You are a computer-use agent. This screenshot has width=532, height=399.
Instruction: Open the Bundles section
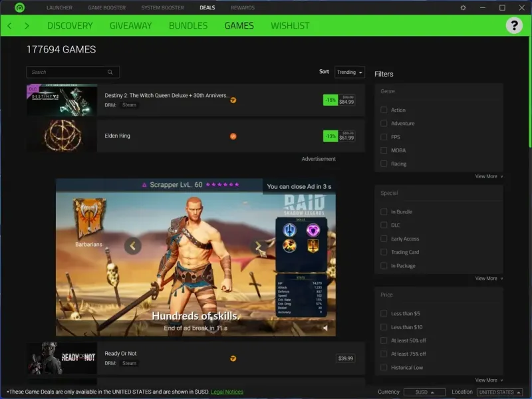click(188, 25)
